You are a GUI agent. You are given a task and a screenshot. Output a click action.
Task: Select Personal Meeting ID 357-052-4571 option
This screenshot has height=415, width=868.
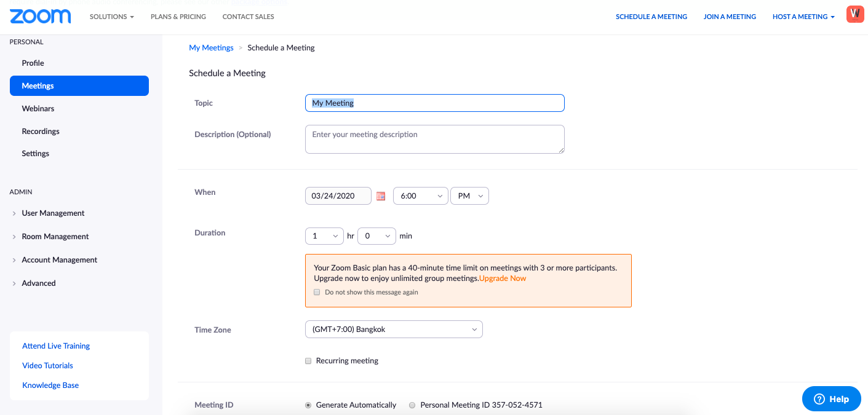pyautogui.click(x=412, y=405)
